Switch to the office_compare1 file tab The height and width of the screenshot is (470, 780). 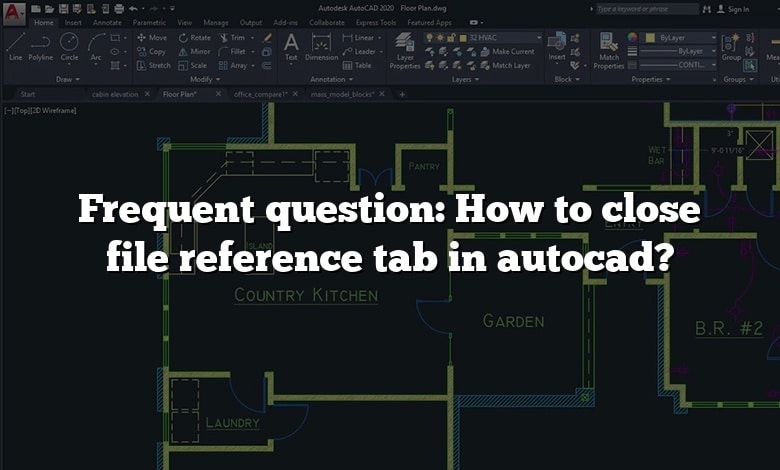pyautogui.click(x=261, y=94)
